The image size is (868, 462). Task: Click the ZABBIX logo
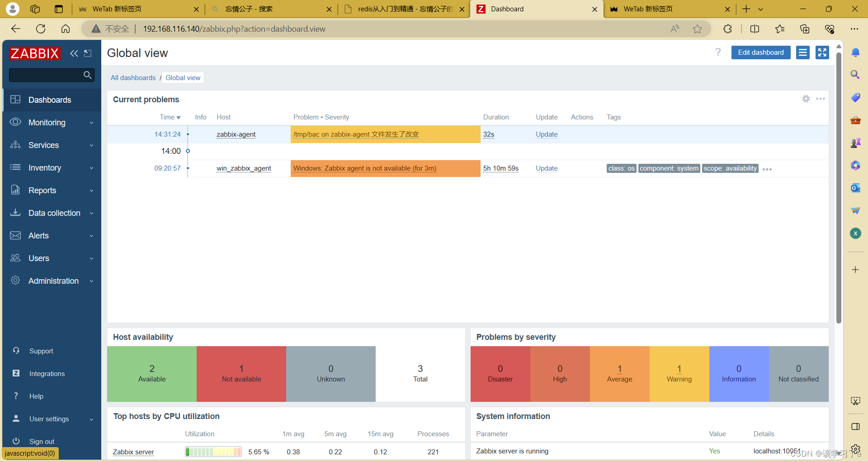(35, 53)
